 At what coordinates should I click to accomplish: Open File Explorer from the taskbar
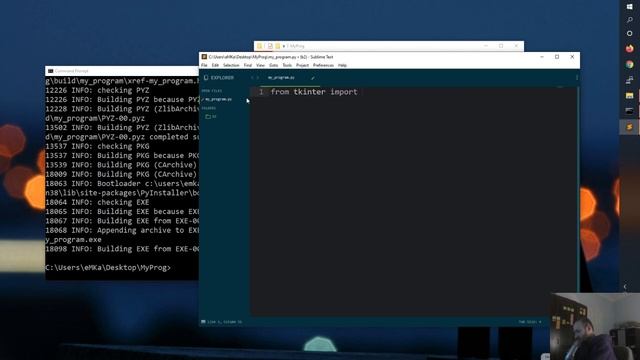point(629,96)
